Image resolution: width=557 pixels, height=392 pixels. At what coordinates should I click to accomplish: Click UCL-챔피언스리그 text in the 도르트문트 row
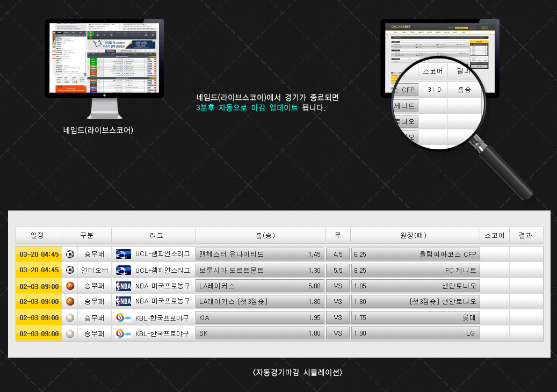162,270
